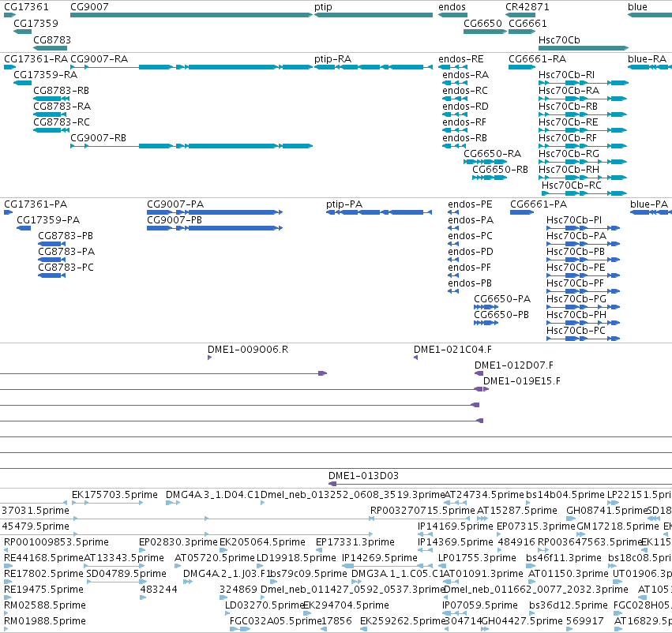Click the 'SD04789.5prime' EST label
This screenshot has height=633, width=672.
[x=126, y=574]
